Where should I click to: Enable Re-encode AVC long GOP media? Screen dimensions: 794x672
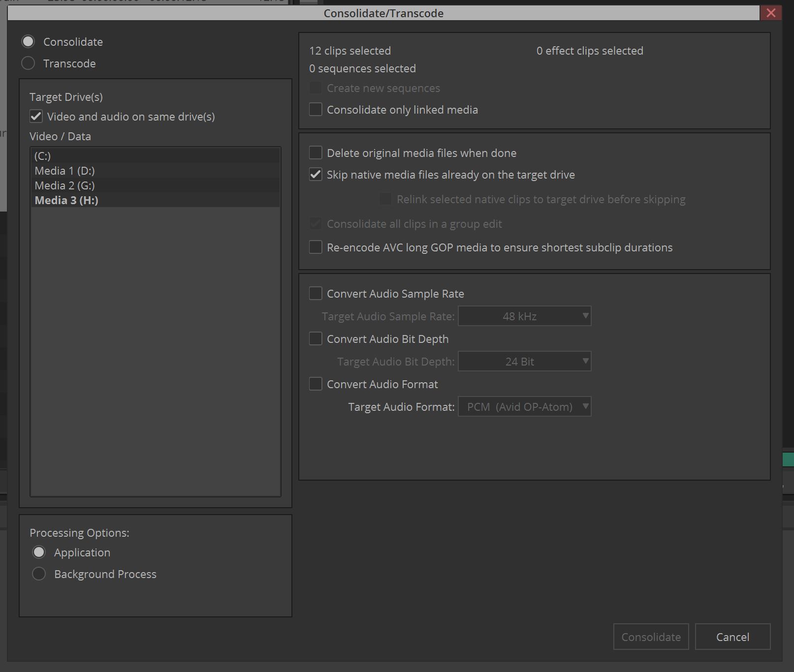[316, 247]
